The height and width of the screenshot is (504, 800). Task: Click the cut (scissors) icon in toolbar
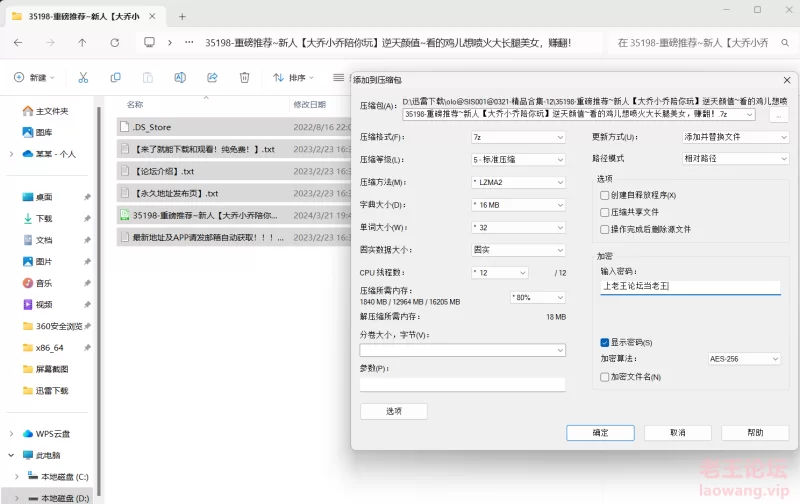click(84, 77)
